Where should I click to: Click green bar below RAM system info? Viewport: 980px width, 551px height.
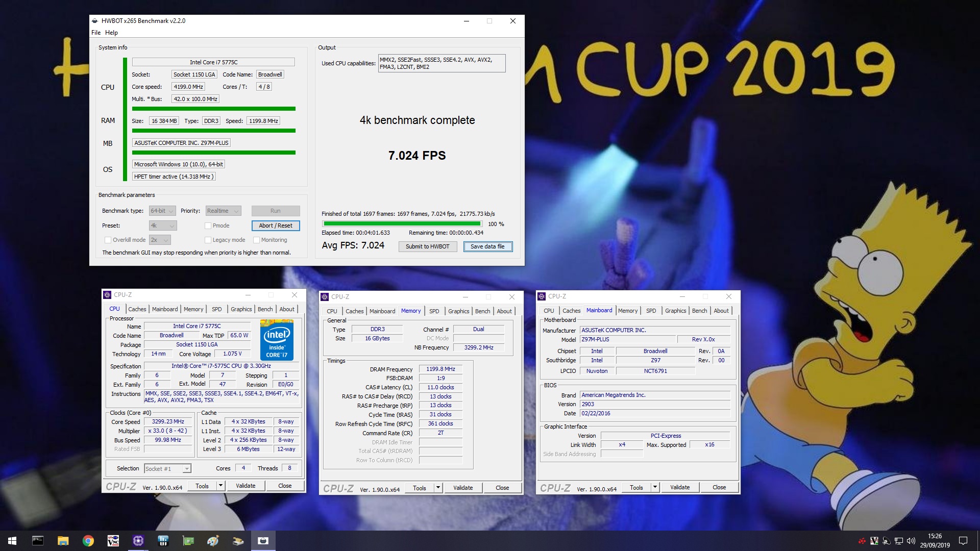214,131
